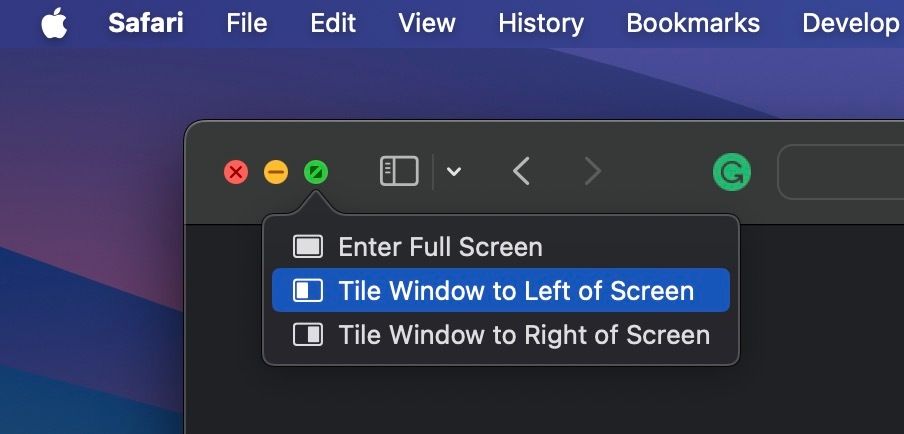Viewport: 904px width, 434px height.
Task: Choose Enter Full Screen
Action: click(x=440, y=247)
